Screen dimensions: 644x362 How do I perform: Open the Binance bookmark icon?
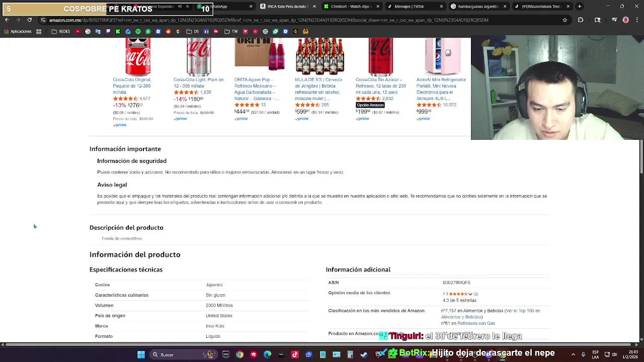click(x=295, y=31)
